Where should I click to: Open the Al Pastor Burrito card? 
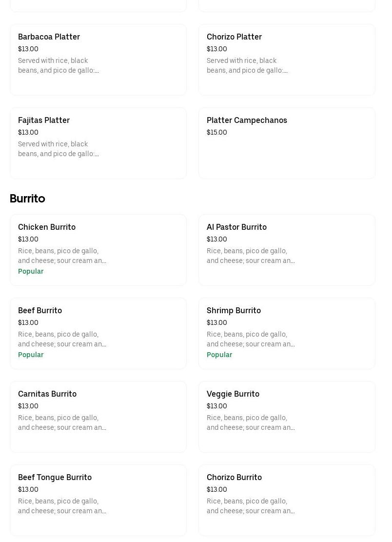287,250
